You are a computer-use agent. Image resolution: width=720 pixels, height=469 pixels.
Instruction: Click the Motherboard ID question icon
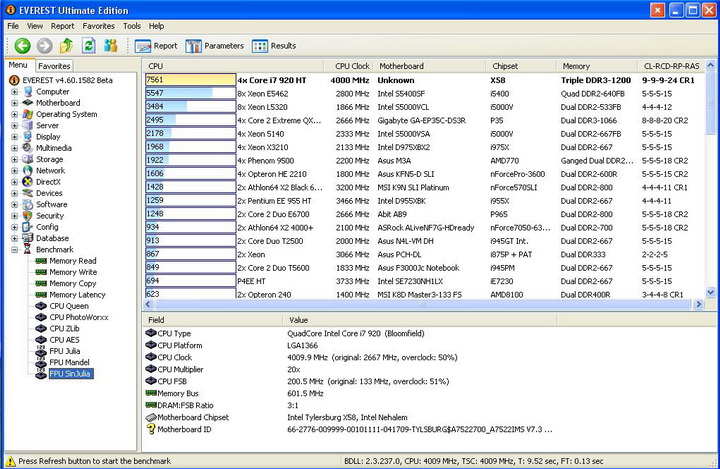(151, 429)
